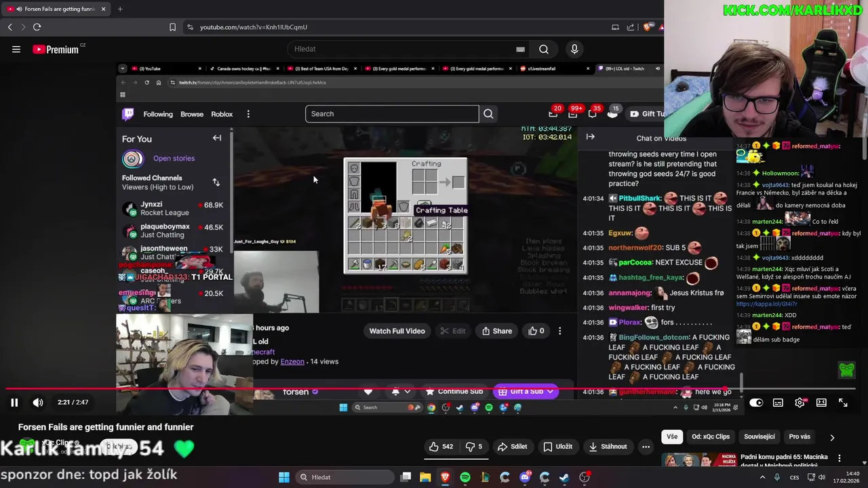Click the taskbar 'Hledat' search box
The width and height of the screenshot is (868, 488).
point(344,477)
